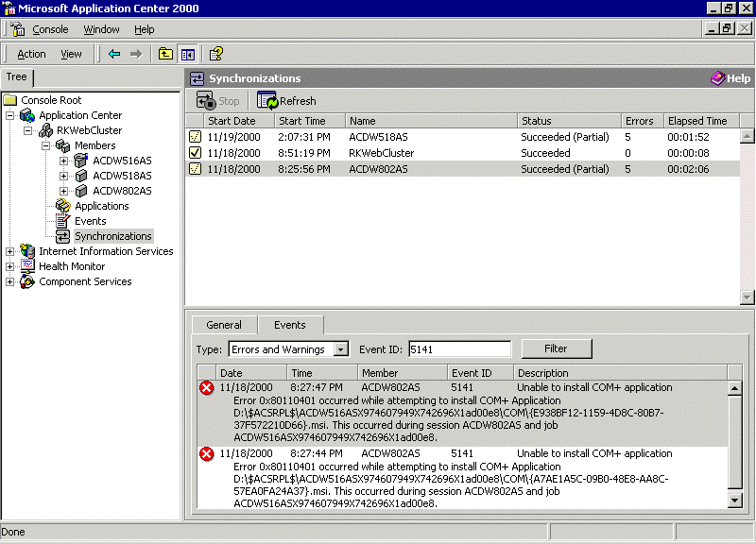Collapse the Application Center node
Screen dimensions: 756x544
coord(9,115)
